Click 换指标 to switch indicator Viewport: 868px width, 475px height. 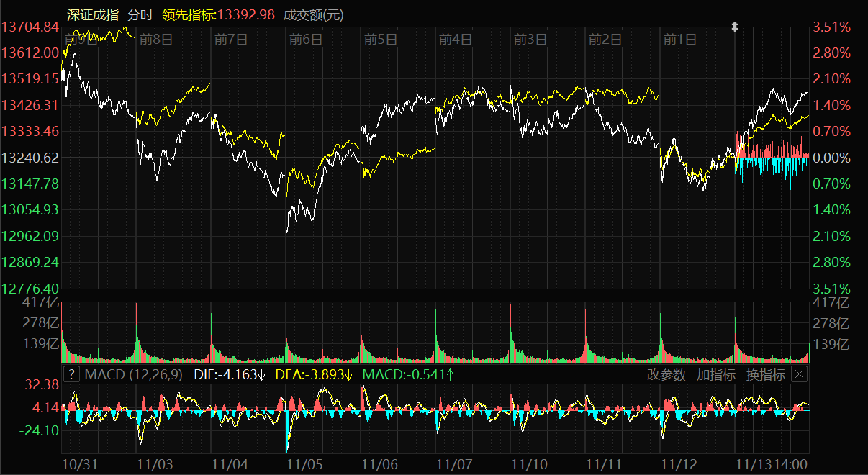[x=765, y=374]
